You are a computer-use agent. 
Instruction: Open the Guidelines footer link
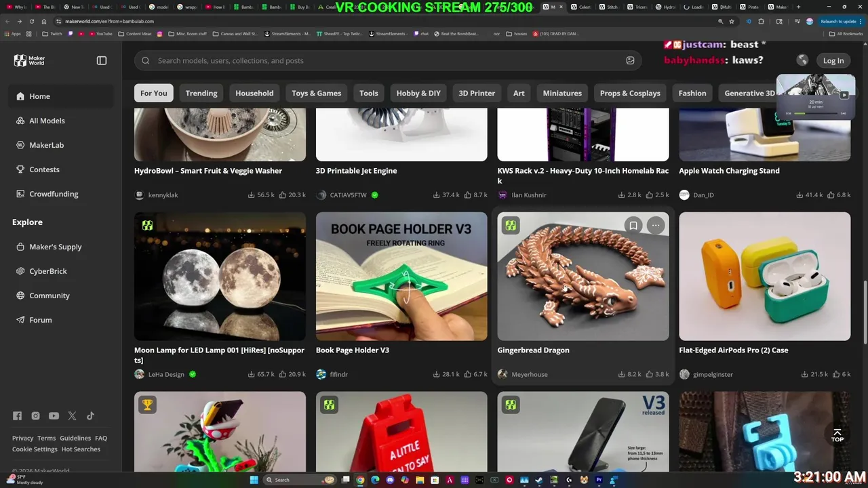pos(75,438)
